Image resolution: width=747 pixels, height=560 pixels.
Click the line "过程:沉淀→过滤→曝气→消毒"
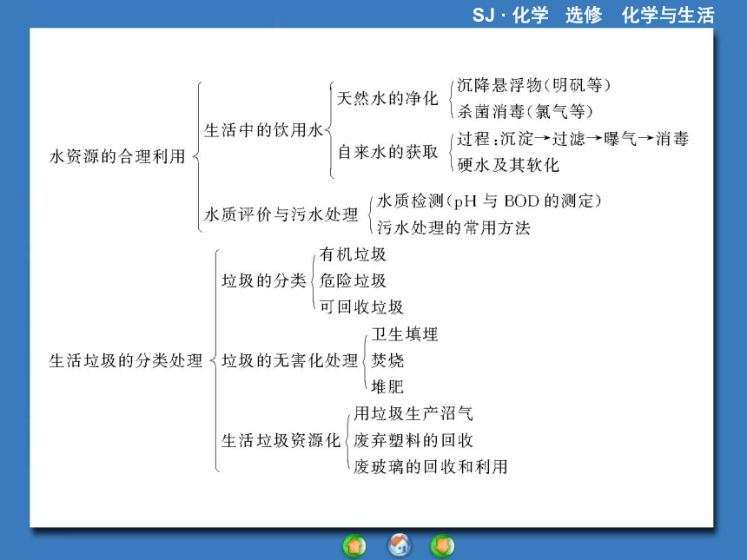coord(572,139)
